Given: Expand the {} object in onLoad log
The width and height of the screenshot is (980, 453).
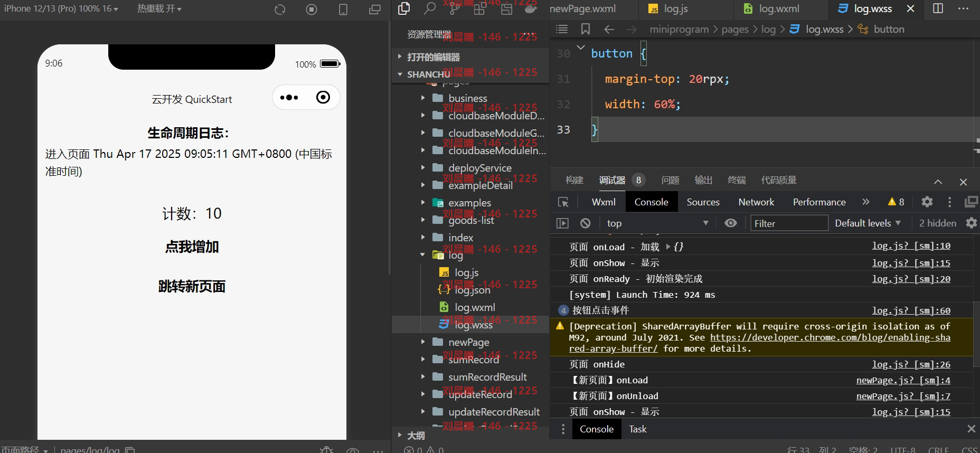Looking at the screenshot, I should point(675,247).
